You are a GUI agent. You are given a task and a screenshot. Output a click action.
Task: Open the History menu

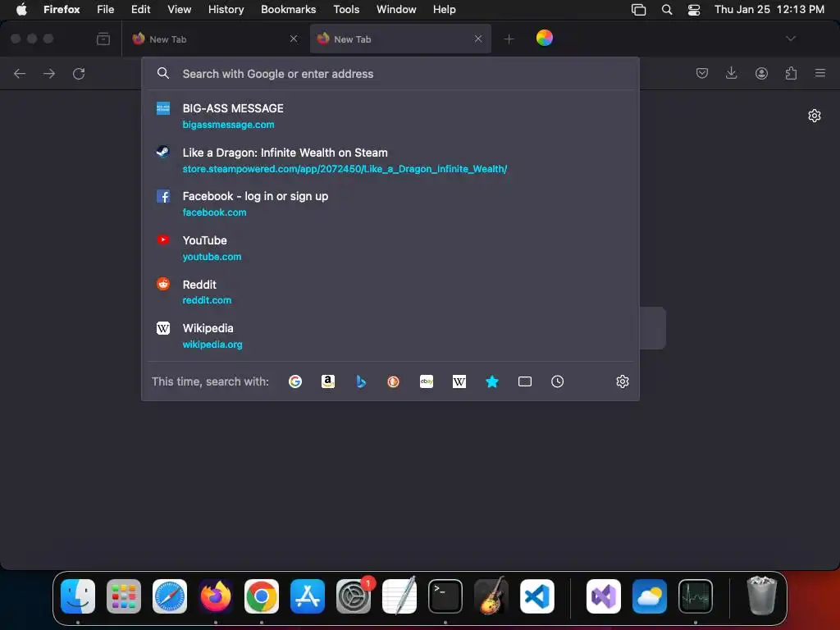click(226, 9)
